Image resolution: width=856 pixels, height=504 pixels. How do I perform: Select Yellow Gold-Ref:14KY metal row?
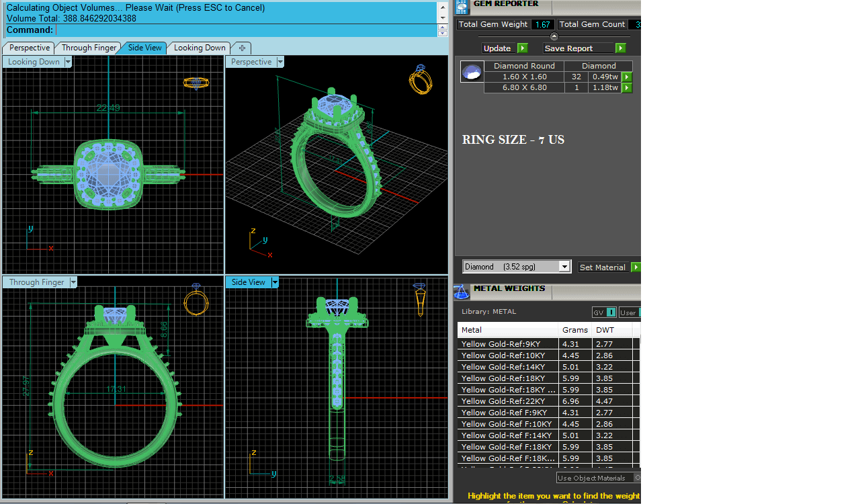coord(507,367)
